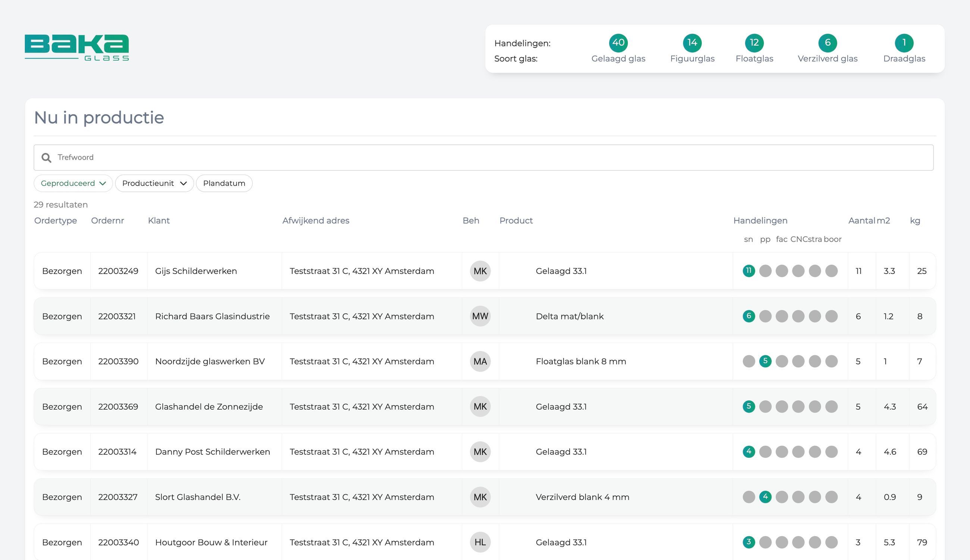Sort by the Klant column header
This screenshot has width=970, height=560.
159,220
